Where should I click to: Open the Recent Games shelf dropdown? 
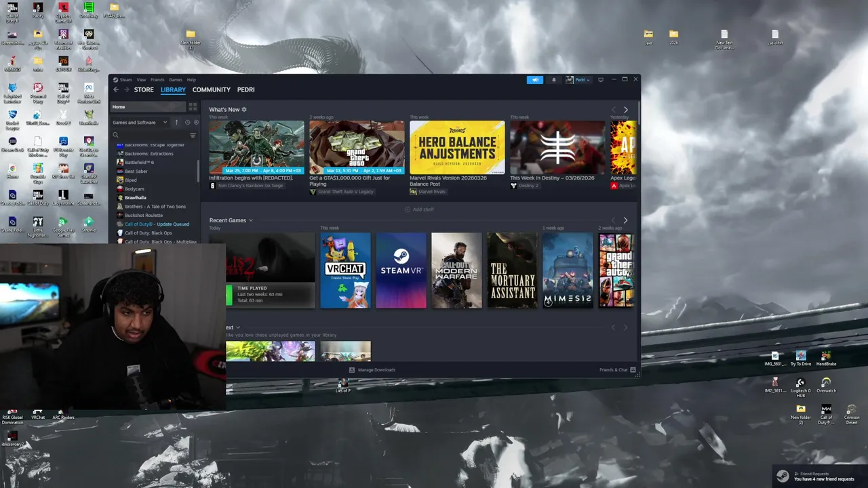[250, 220]
